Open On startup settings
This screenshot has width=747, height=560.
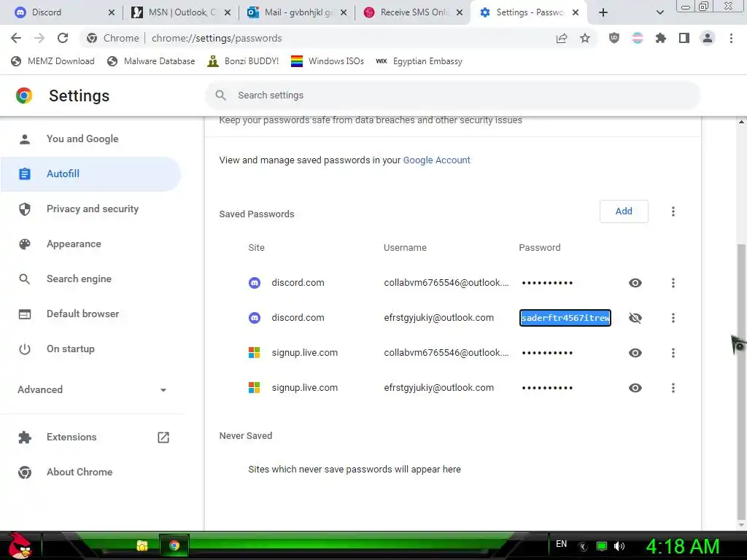tap(90, 349)
